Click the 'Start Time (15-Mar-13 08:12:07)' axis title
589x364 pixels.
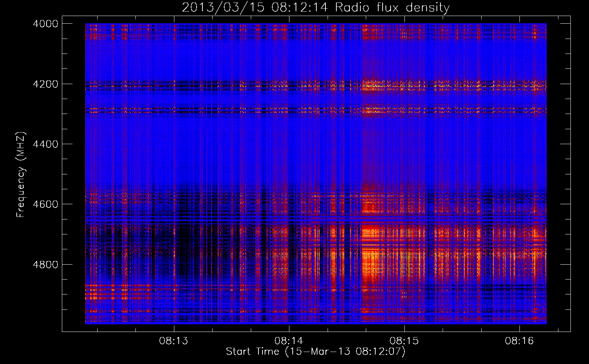pos(316,352)
